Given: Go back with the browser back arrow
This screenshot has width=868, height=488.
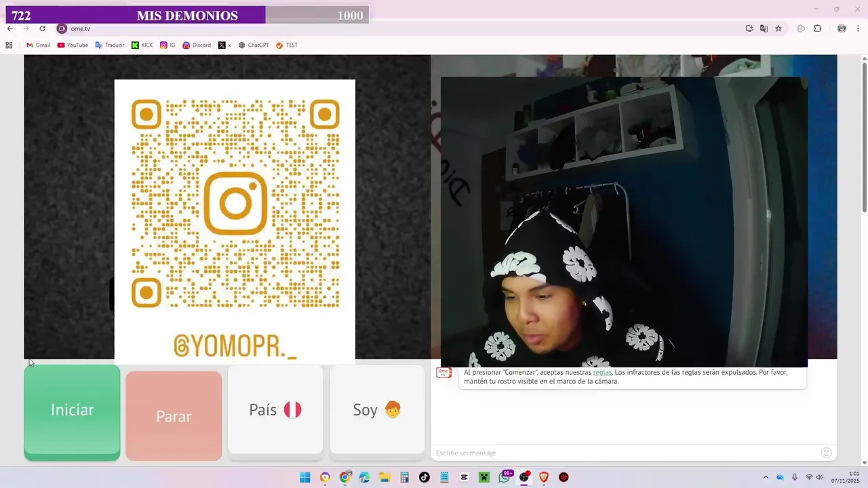Looking at the screenshot, I should (9, 28).
